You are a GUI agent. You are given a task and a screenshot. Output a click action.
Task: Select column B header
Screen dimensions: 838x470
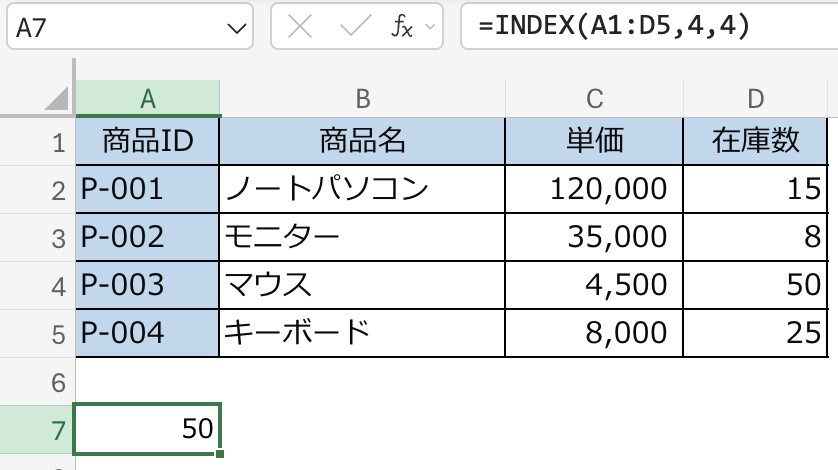[362, 98]
